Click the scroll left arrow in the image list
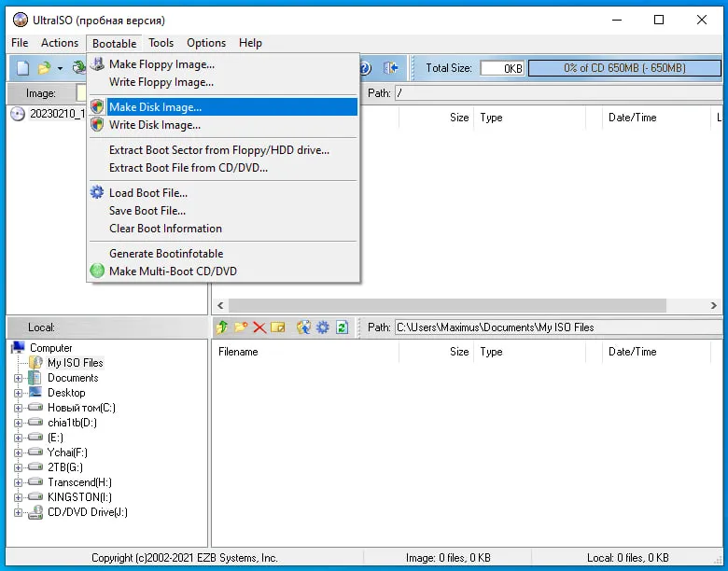 tap(220, 305)
